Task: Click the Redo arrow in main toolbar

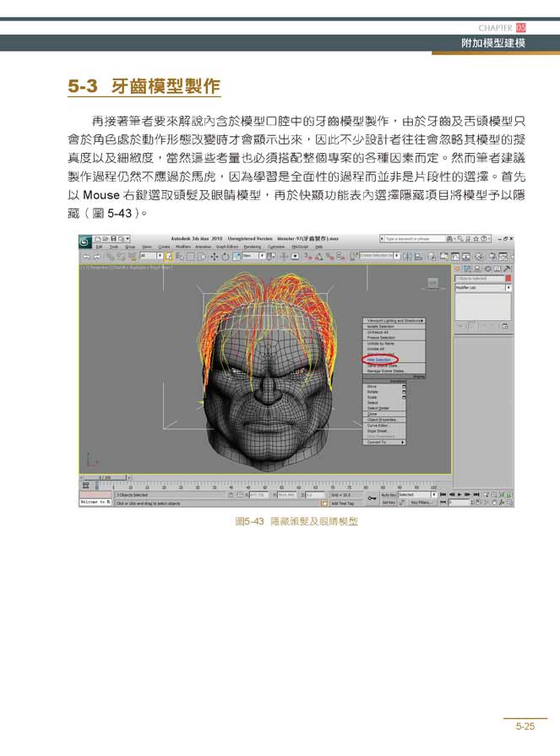Action: (97, 257)
